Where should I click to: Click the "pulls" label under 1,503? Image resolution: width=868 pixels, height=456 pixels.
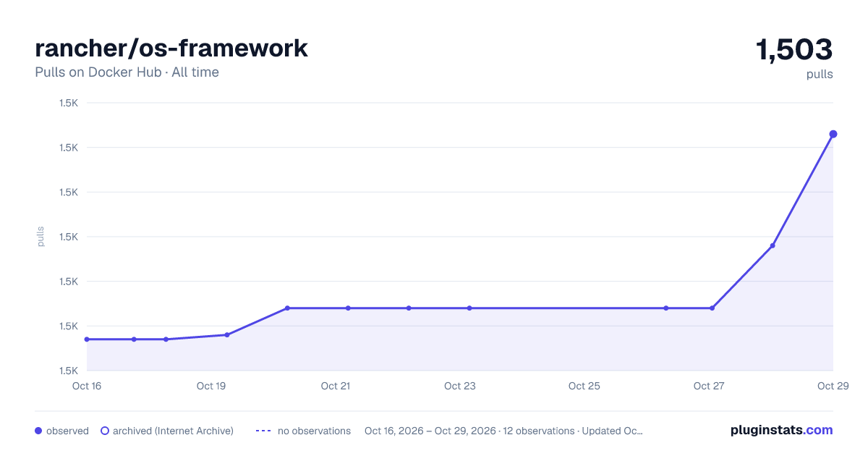(x=820, y=74)
